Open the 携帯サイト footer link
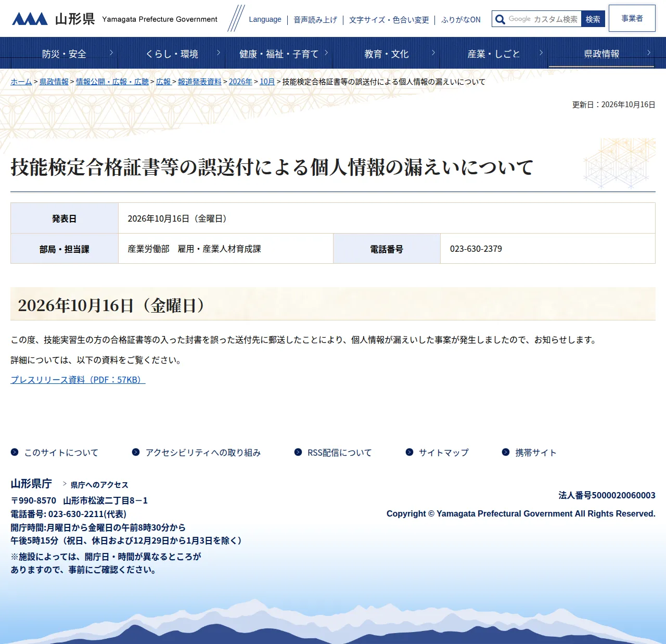The width and height of the screenshot is (666, 644). [x=536, y=453]
